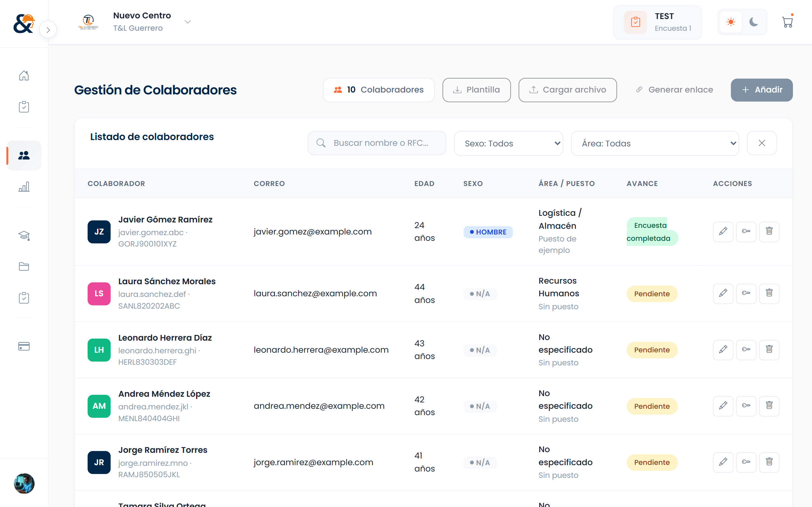The height and width of the screenshot is (507, 812).
Task: Open the TEST Encuesta 1 selector
Action: [657, 22]
